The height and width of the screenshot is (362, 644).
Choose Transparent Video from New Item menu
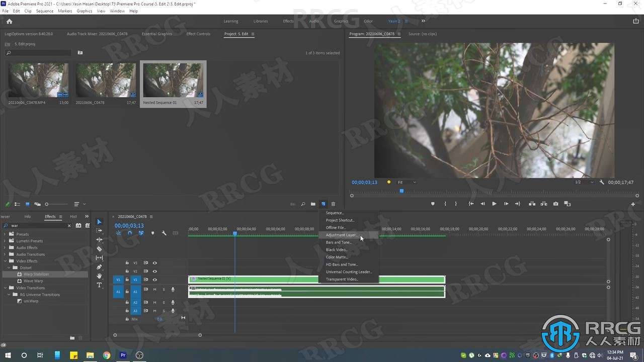348,279
